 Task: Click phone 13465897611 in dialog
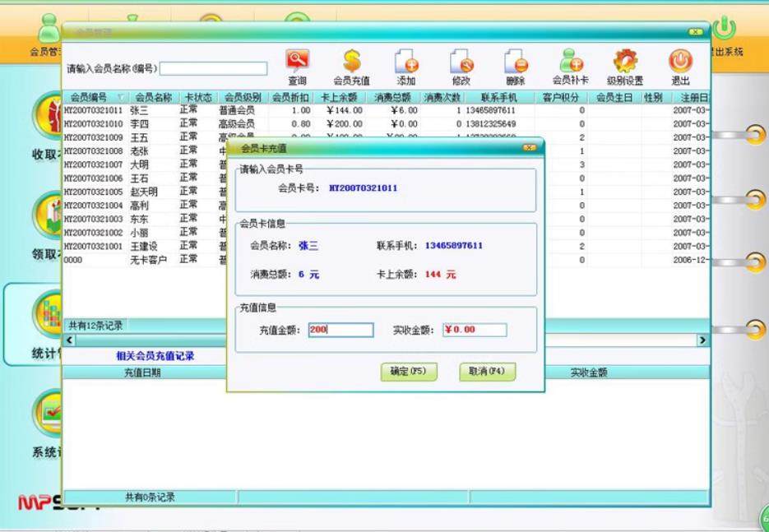point(454,245)
